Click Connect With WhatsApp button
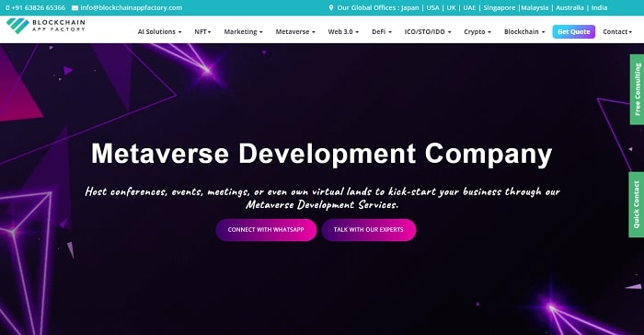644x335 pixels. [266, 230]
